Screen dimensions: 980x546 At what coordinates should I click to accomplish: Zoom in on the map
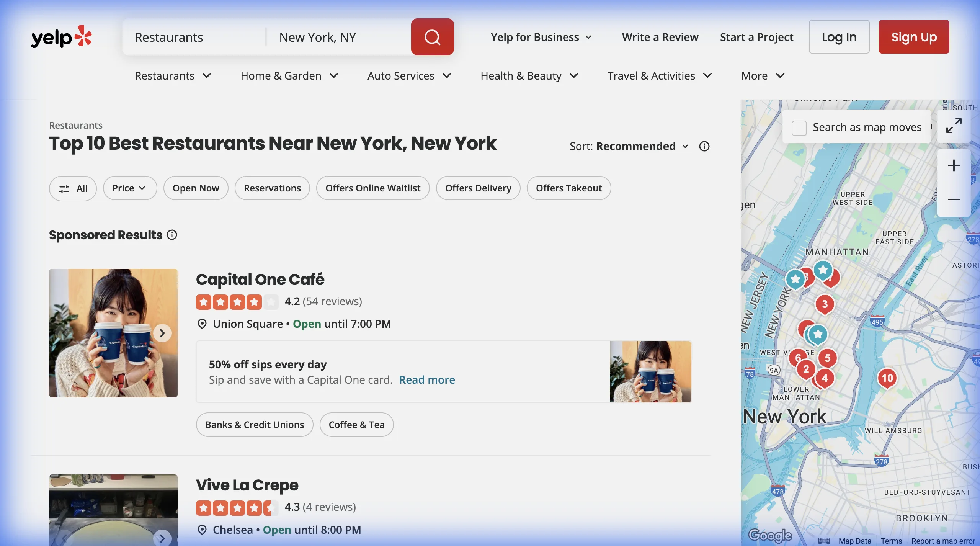954,166
